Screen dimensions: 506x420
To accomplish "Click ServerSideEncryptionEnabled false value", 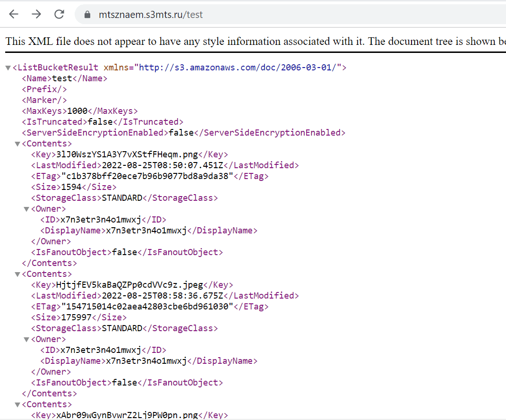I will tap(181, 133).
